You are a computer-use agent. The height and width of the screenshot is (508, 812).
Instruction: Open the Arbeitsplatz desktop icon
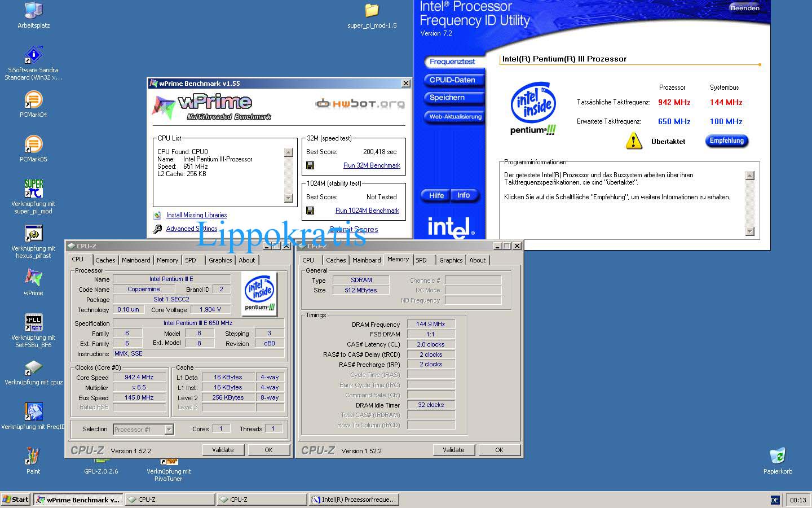(x=34, y=10)
